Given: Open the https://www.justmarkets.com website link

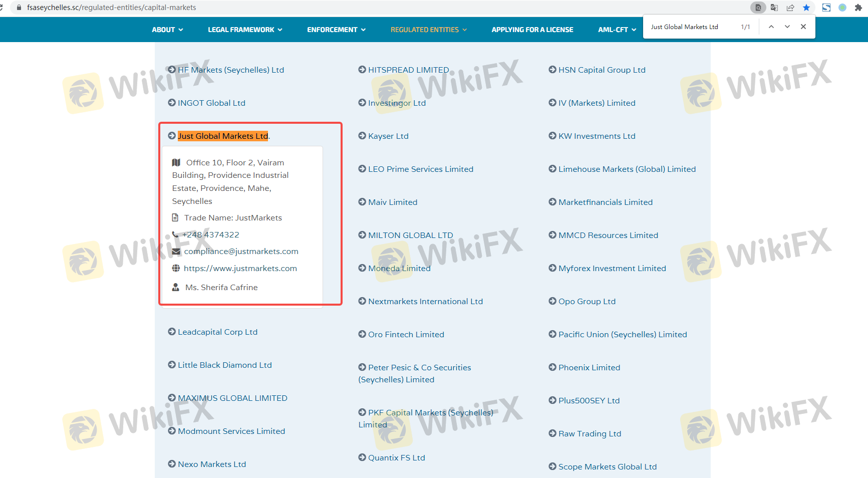Looking at the screenshot, I should (x=240, y=269).
